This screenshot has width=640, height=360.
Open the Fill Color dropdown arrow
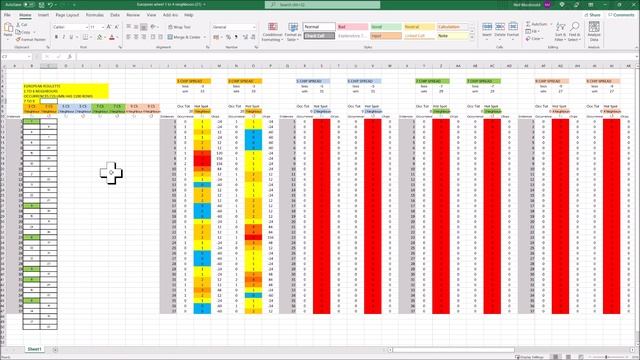click(104, 37)
